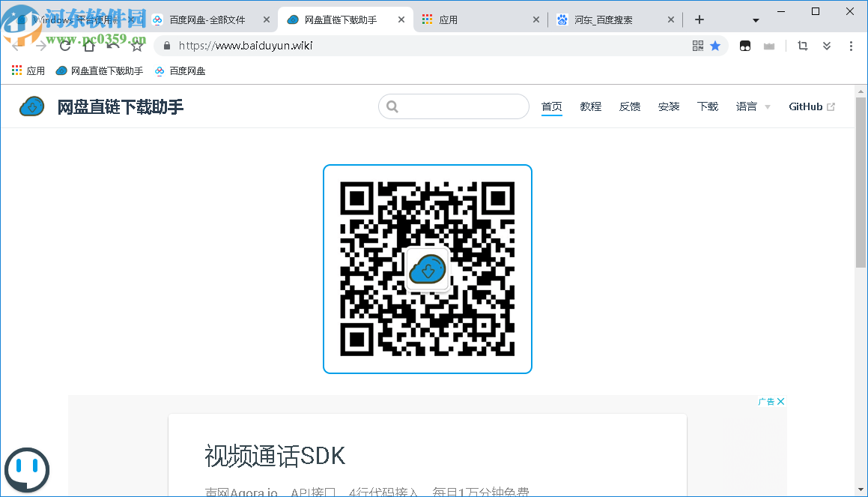Open the 视频通话SDK ad heading

click(275, 456)
